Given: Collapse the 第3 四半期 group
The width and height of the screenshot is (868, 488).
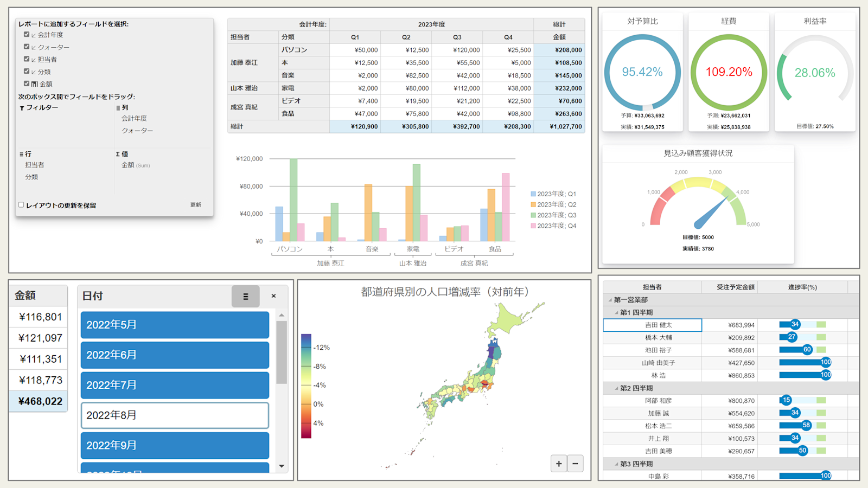Looking at the screenshot, I should (x=617, y=464).
